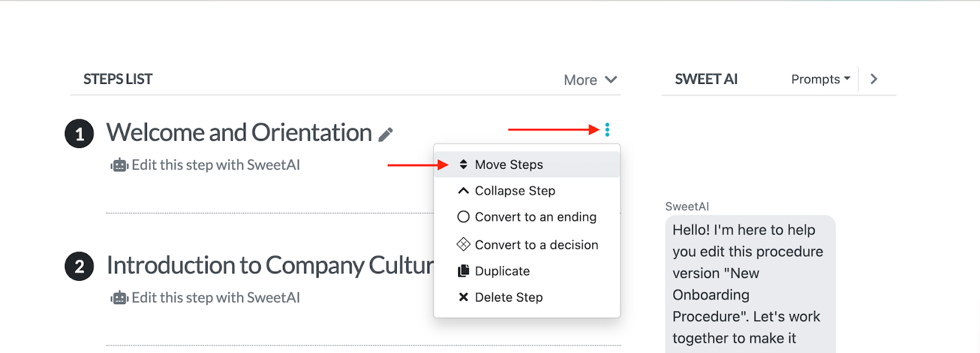Collapse the Sweet AI panel with the right chevron
The width and height of the screenshot is (980, 353).
click(873, 78)
